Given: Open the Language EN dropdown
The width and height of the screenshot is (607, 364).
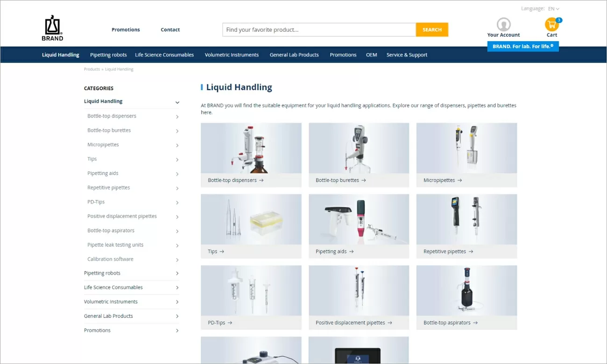Looking at the screenshot, I should [553, 9].
